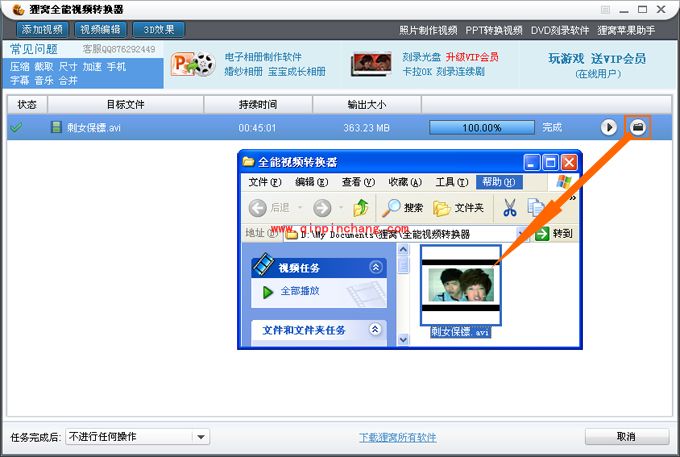
Task: Collapse the 文件和文件夹任务 panel
Action: click(x=376, y=330)
